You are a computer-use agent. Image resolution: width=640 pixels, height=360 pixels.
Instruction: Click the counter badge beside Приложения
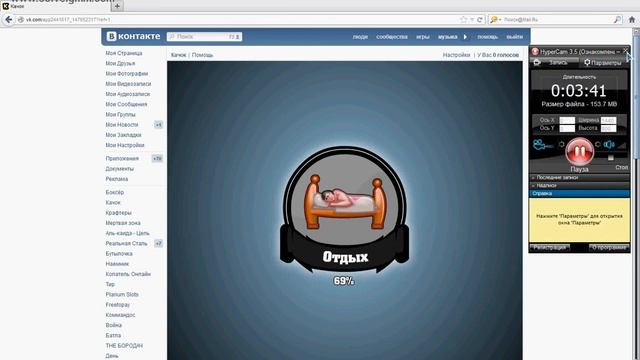(157, 158)
